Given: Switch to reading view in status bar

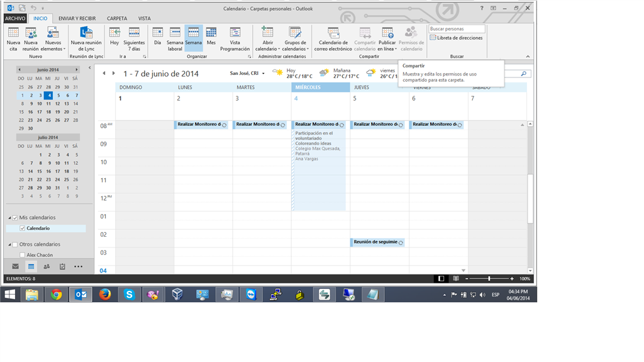Looking at the screenshot, I should pos(455,279).
